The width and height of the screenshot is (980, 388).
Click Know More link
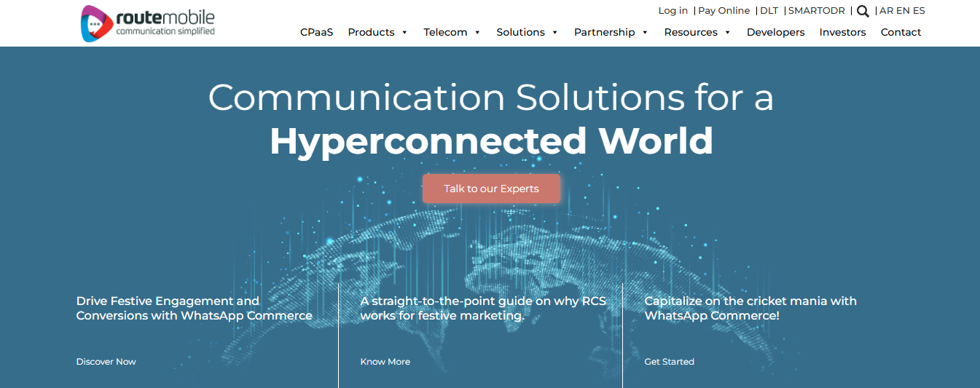click(x=385, y=362)
